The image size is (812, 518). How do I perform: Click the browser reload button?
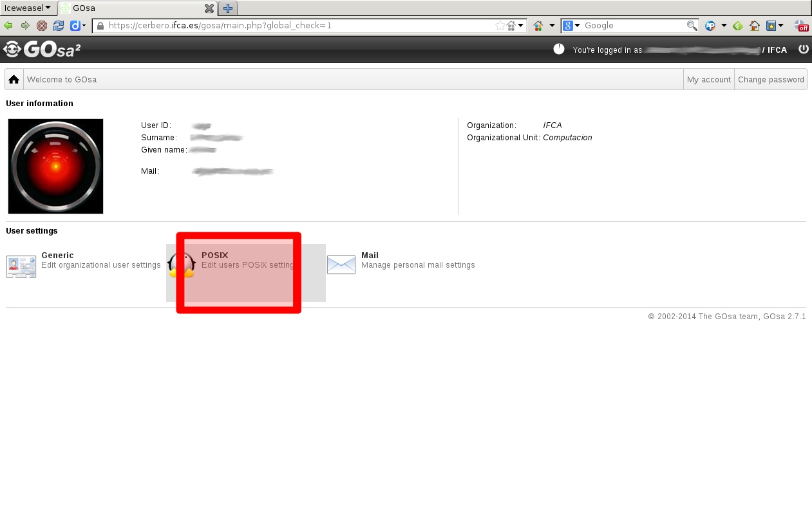(x=59, y=26)
